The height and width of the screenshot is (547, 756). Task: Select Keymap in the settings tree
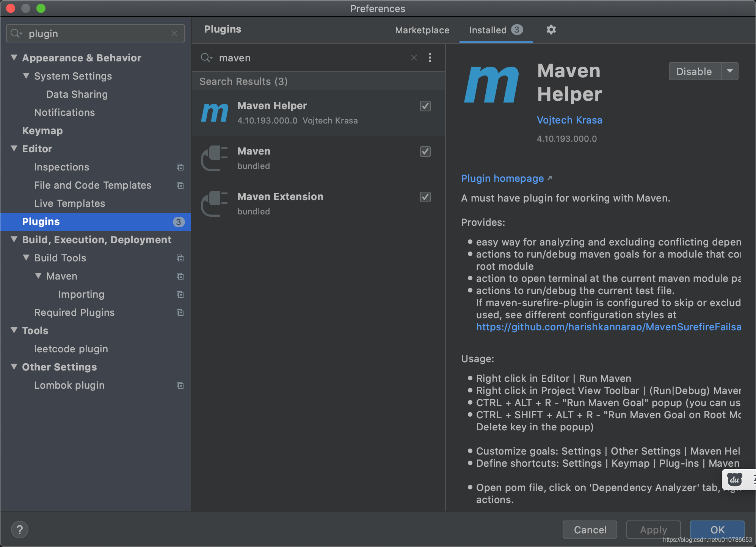coord(42,131)
